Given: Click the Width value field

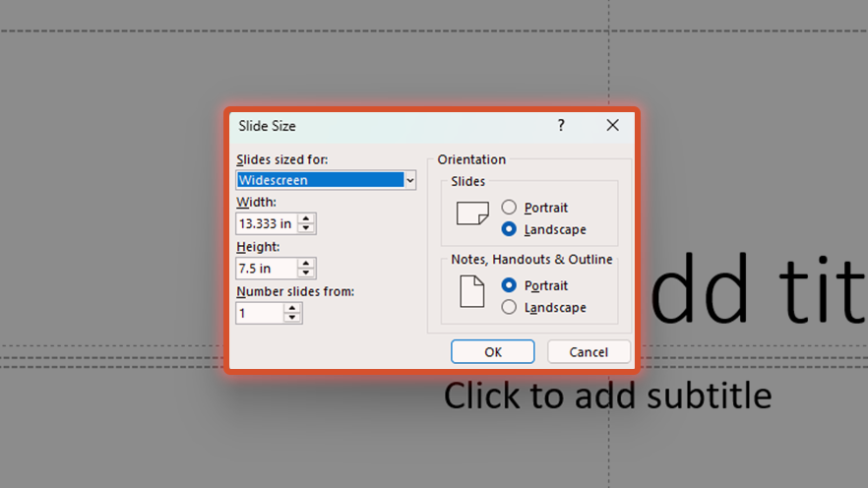Looking at the screenshot, I should [267, 223].
